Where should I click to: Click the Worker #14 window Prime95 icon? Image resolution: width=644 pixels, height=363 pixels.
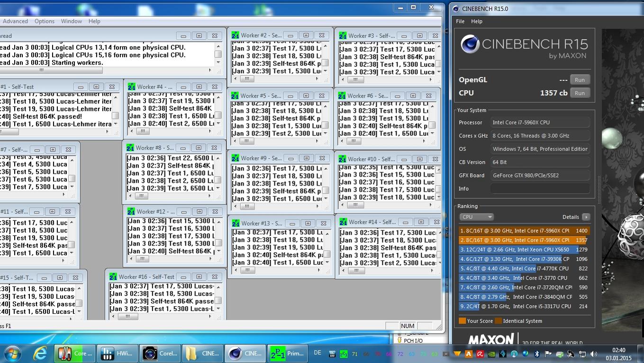343,222
